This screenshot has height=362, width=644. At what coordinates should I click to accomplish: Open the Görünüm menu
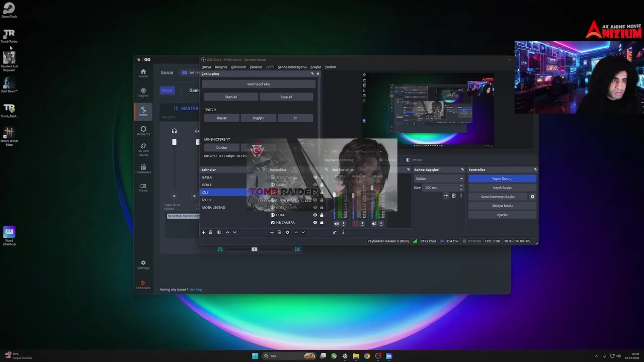click(238, 67)
